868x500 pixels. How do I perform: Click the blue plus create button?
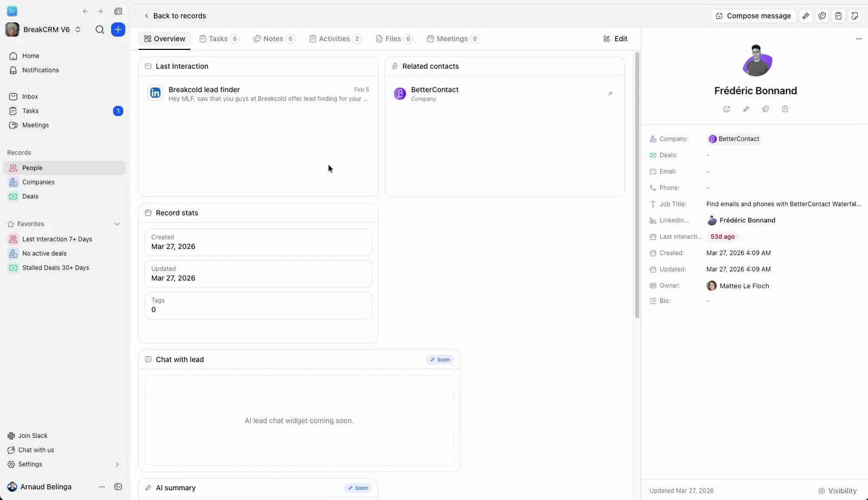(x=118, y=30)
